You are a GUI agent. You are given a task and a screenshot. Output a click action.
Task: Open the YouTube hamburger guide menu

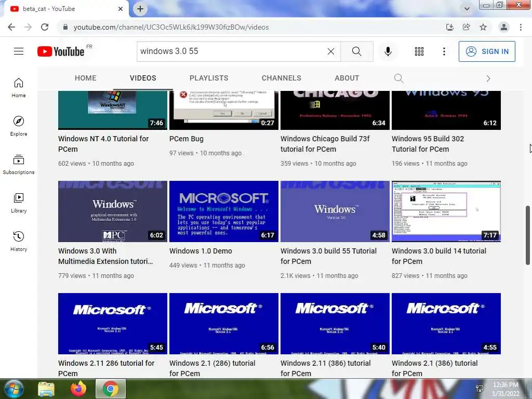(x=19, y=51)
